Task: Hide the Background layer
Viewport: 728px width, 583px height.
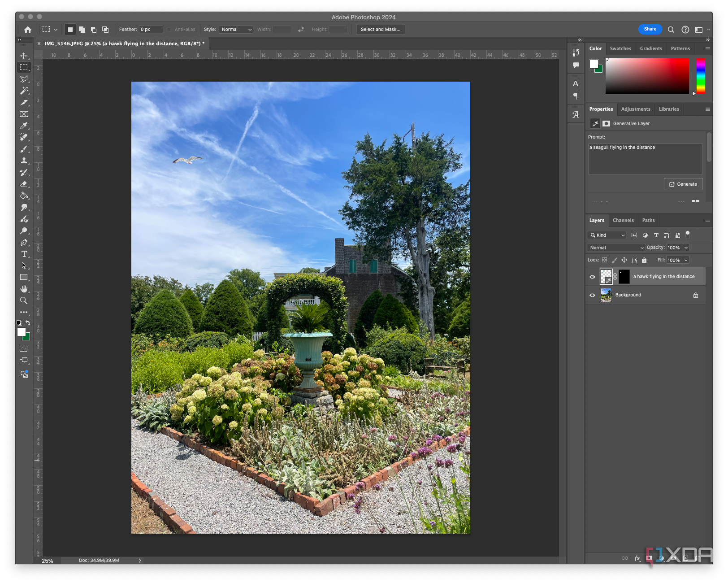Action: pos(592,295)
